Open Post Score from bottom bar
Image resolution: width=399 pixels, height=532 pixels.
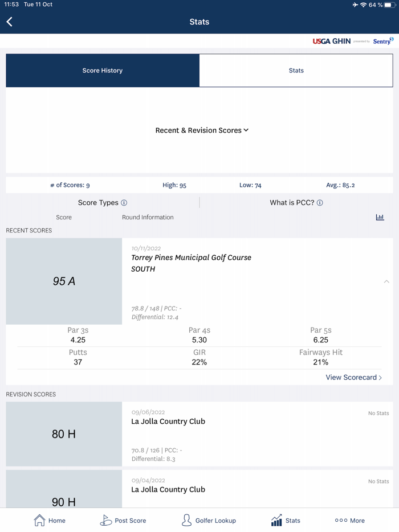[123, 520]
